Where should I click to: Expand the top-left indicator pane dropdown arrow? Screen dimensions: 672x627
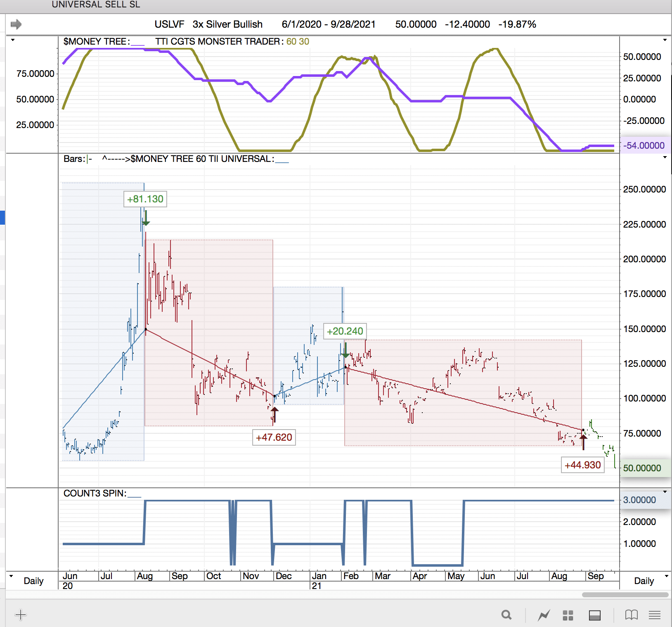12,40
